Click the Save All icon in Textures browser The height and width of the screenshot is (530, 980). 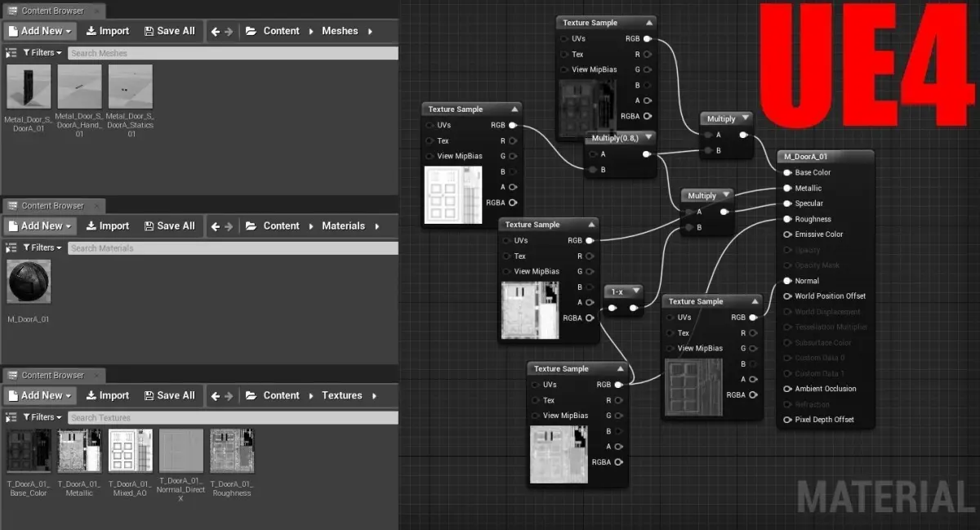[149, 395]
